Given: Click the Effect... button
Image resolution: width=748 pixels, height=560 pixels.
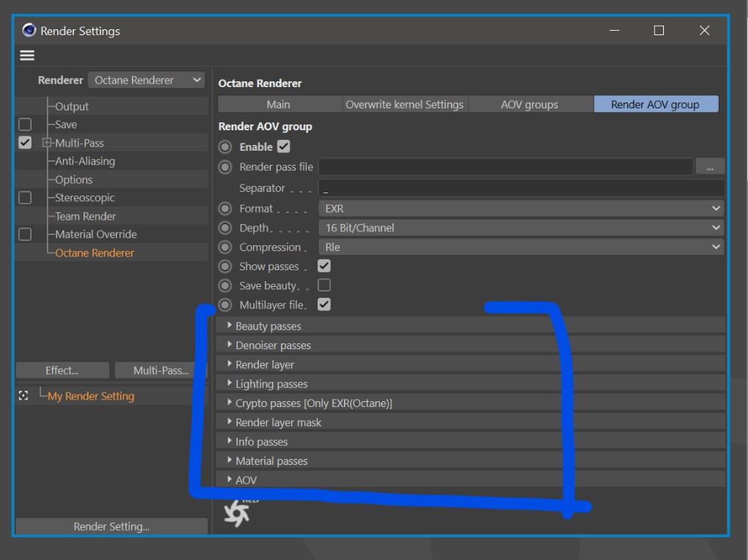Looking at the screenshot, I should coord(62,370).
